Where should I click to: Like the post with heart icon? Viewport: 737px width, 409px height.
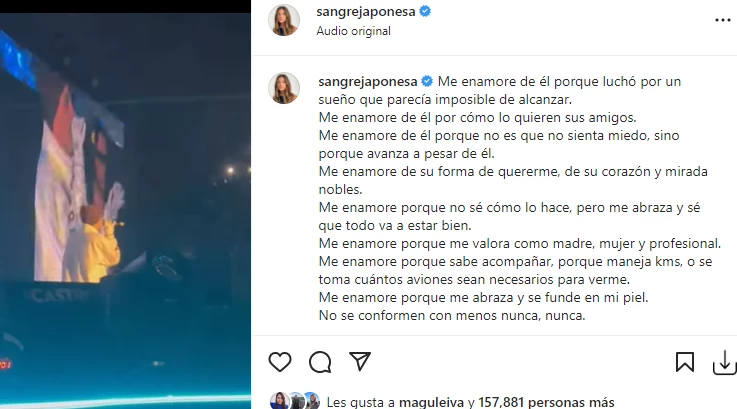point(280,362)
